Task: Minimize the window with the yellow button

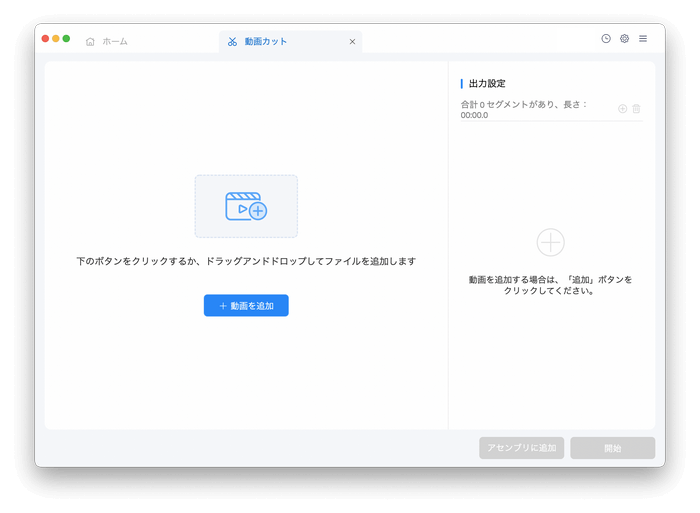Action: 56,38
